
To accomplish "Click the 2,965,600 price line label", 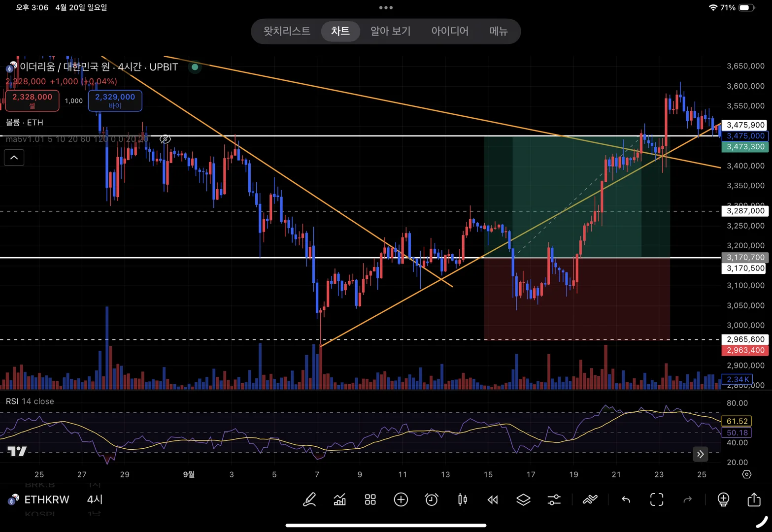I will tap(745, 339).
